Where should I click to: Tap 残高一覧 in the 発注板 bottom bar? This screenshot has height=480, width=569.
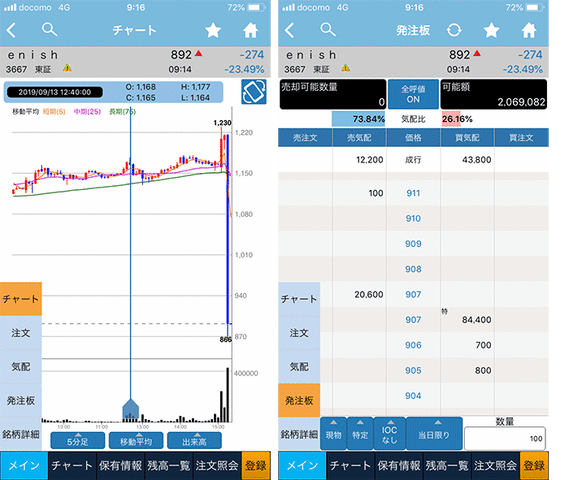[447, 465]
